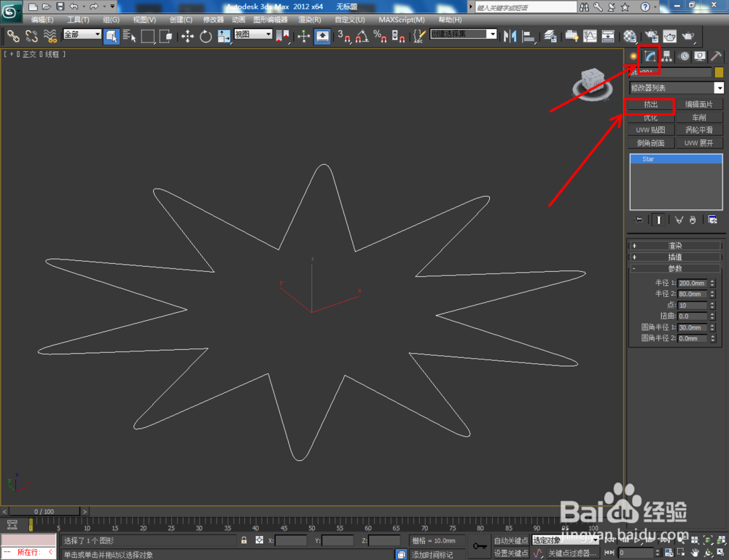Open the Curve Editor icon
The image size is (729, 560).
tap(590, 36)
